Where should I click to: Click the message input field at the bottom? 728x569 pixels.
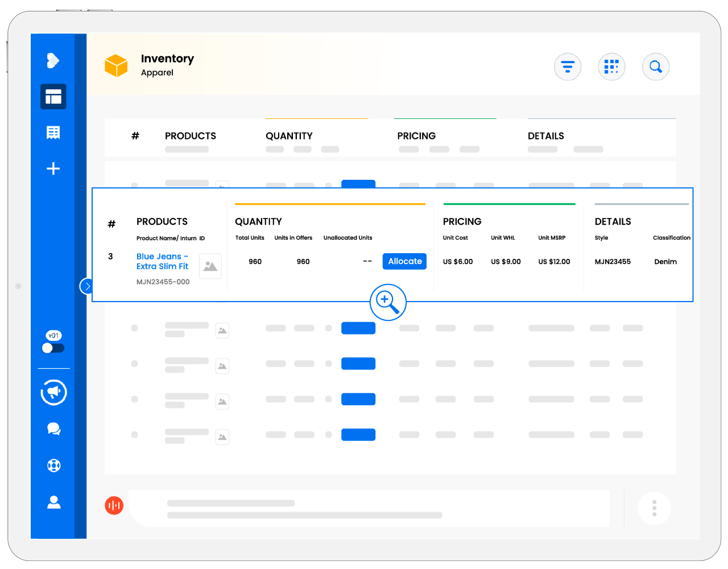pos(370,508)
